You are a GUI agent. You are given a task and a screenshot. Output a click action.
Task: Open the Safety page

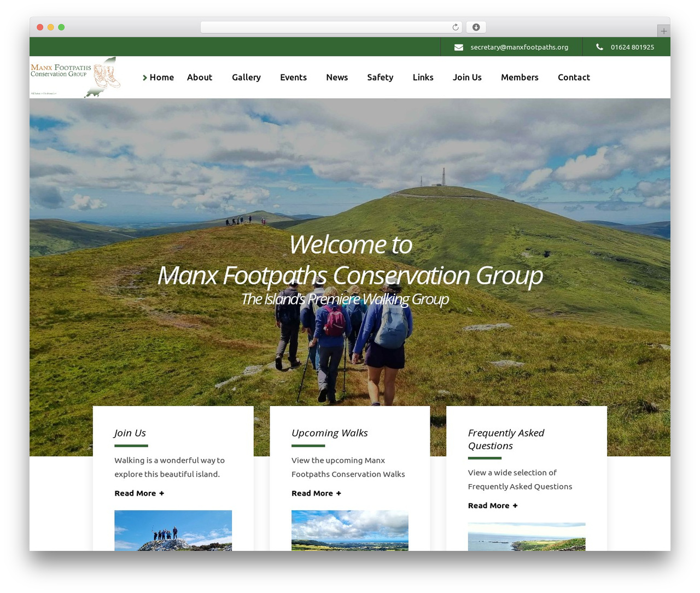(x=380, y=77)
